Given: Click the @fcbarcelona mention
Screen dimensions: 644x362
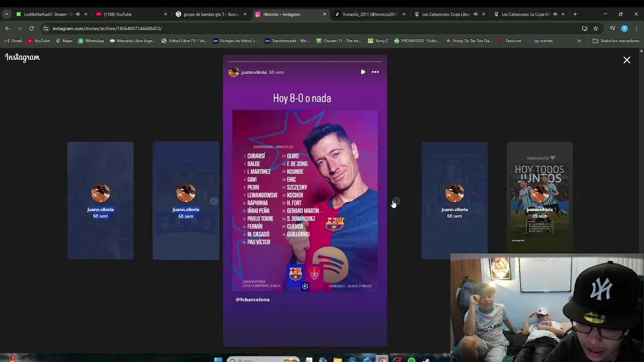Looking at the screenshot, I should 253,300.
